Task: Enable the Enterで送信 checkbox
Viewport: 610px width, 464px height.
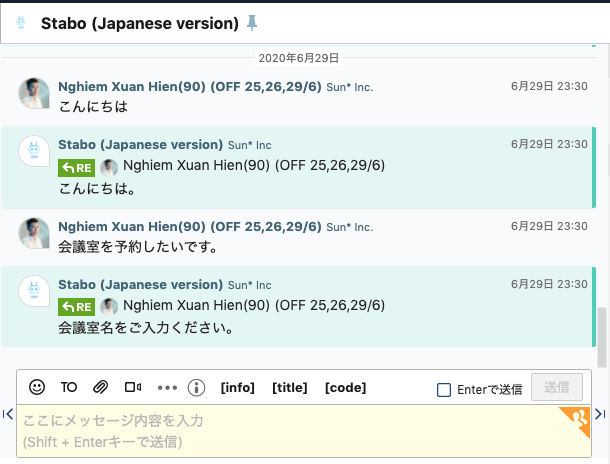Action: (x=444, y=390)
